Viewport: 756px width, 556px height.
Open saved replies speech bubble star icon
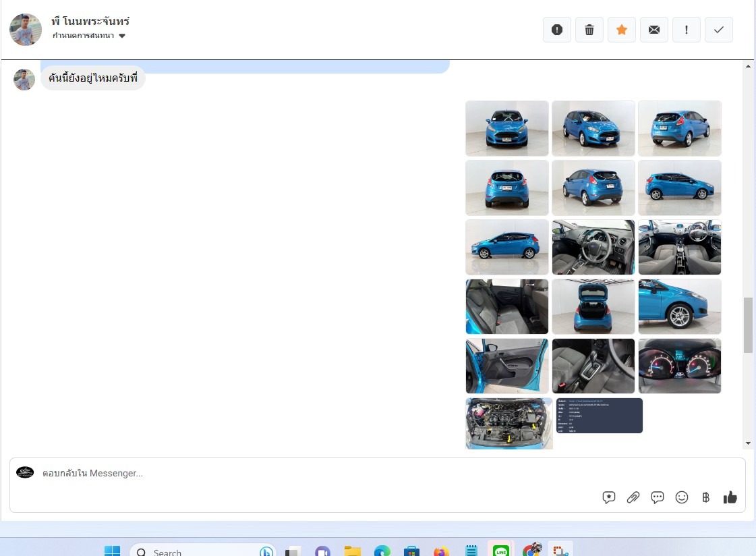pos(609,497)
